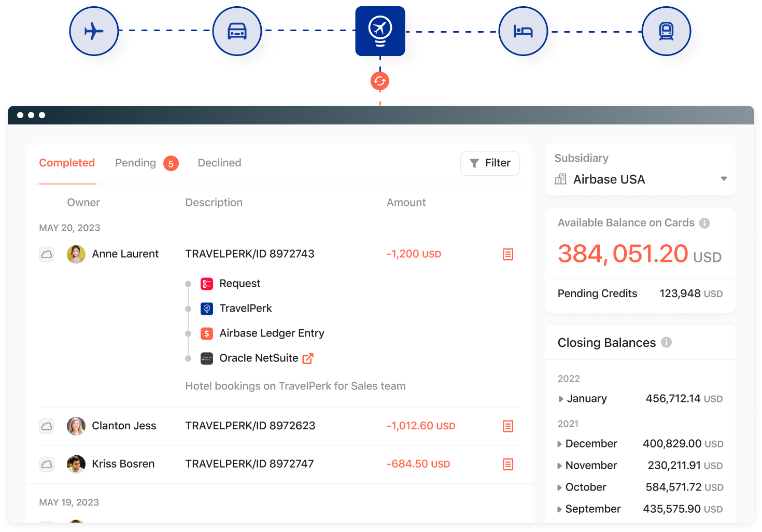Viewport: 762px width, 532px height.
Task: Expand September 2021 closing balance
Action: tap(559, 509)
